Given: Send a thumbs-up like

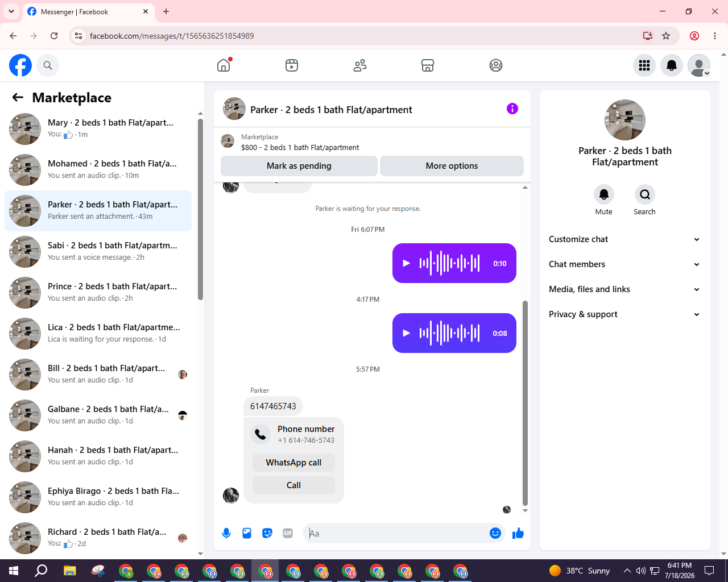Looking at the screenshot, I should [518, 533].
